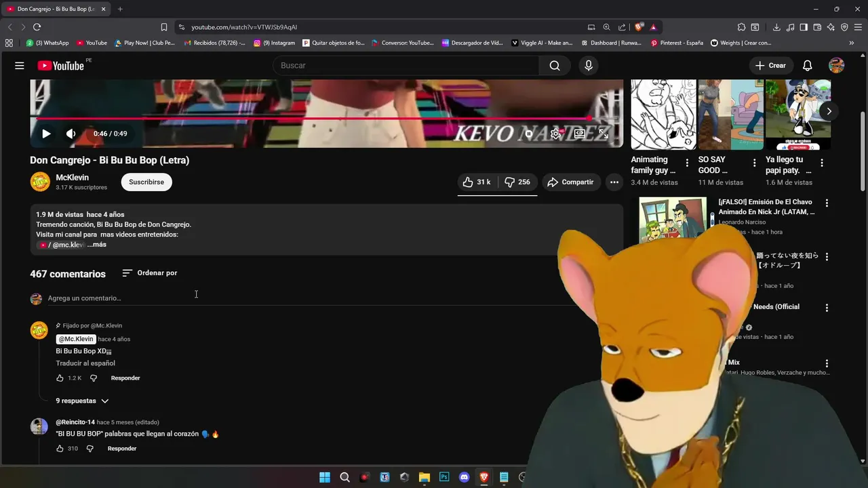Open Animating family guy video thumbnail
The width and height of the screenshot is (868, 488).
(663, 114)
